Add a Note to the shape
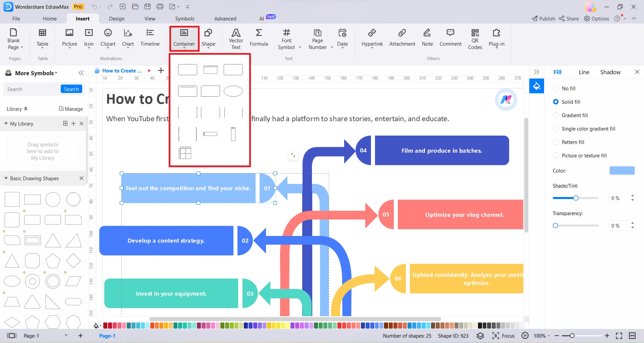The height and width of the screenshot is (343, 644). click(427, 38)
